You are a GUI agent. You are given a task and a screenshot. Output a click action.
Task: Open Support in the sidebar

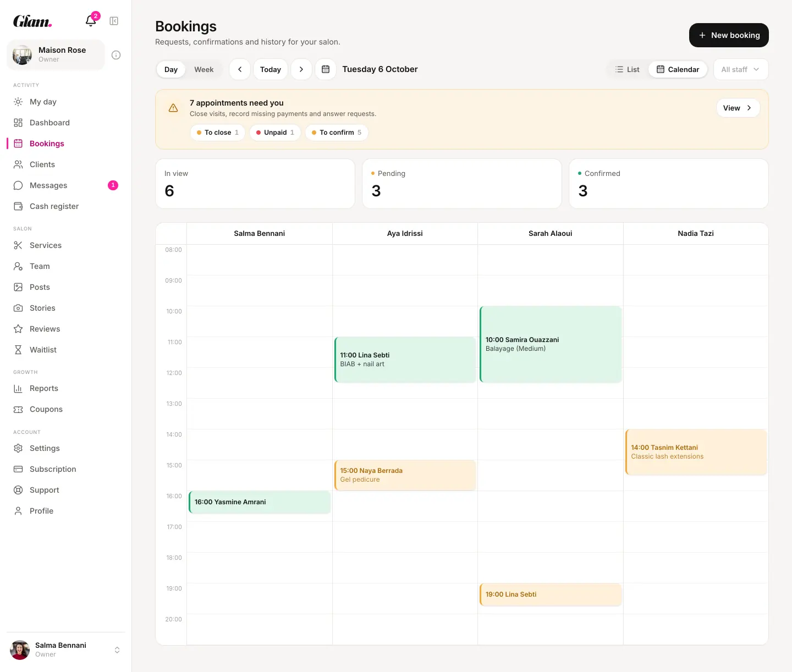pyautogui.click(x=65, y=490)
